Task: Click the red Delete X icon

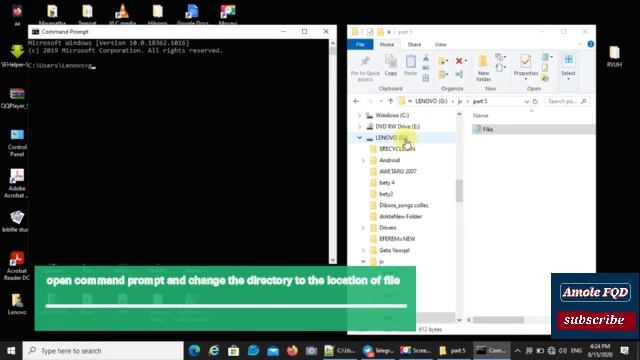Action: [x=460, y=61]
